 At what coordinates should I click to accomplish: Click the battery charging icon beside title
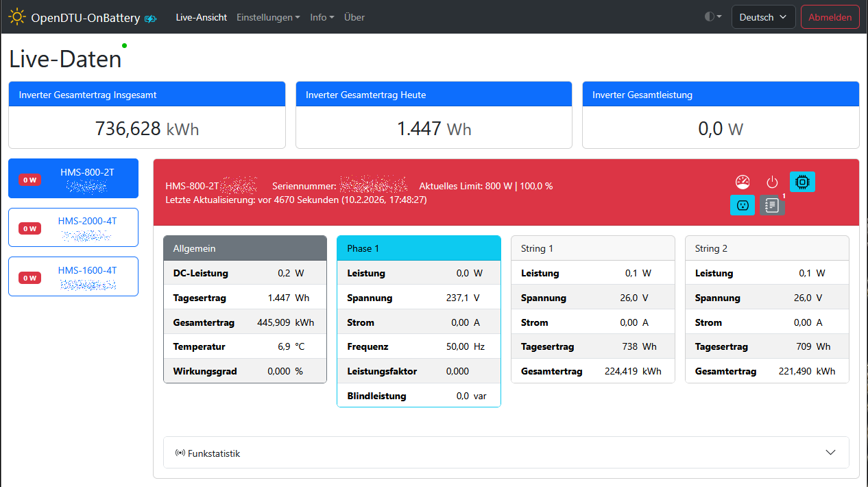[151, 19]
